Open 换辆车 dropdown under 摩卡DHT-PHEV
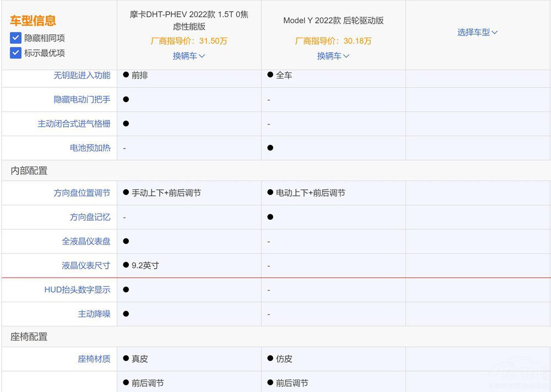Viewport: 551px width, 392px height. 188,56
